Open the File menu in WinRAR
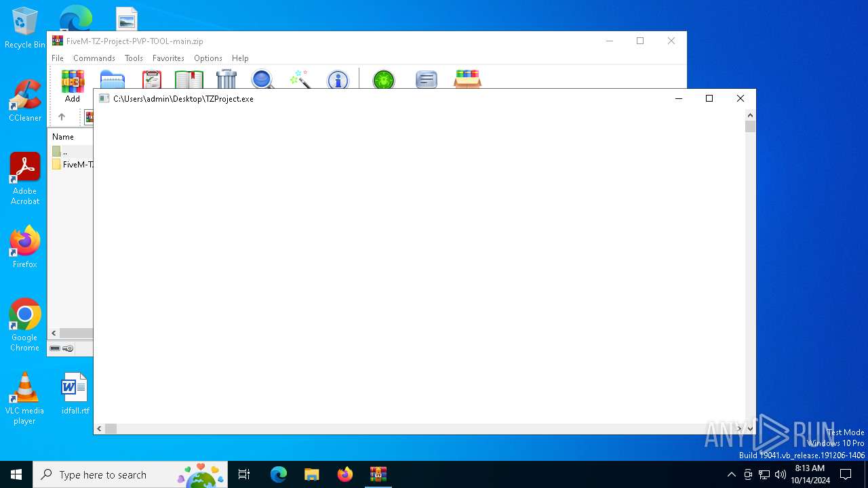The width and height of the screenshot is (868, 488). pos(58,58)
